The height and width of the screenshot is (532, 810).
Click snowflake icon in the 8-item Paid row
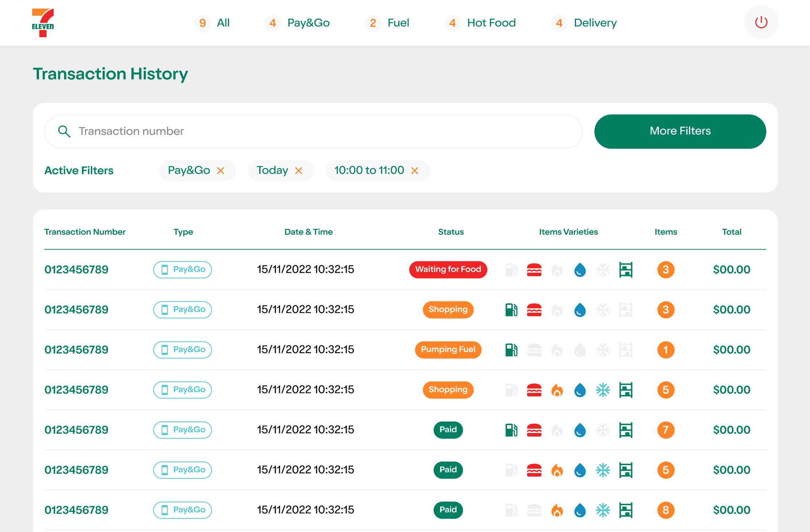[x=603, y=510]
